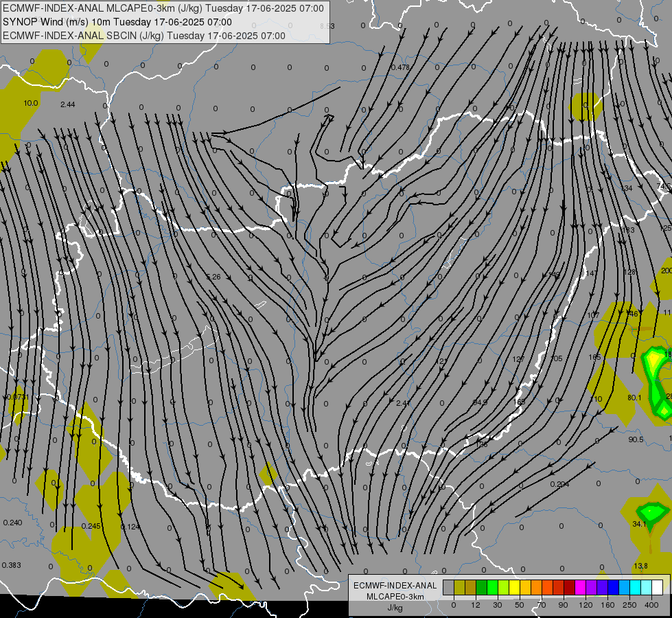Click the legend scale value 12
Viewport: 672px width, 618px height.
tap(475, 605)
